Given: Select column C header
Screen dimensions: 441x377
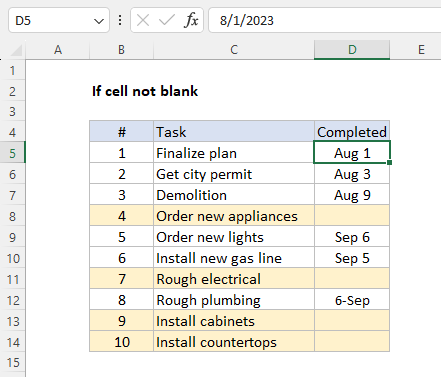Looking at the screenshot, I should click(x=234, y=50).
